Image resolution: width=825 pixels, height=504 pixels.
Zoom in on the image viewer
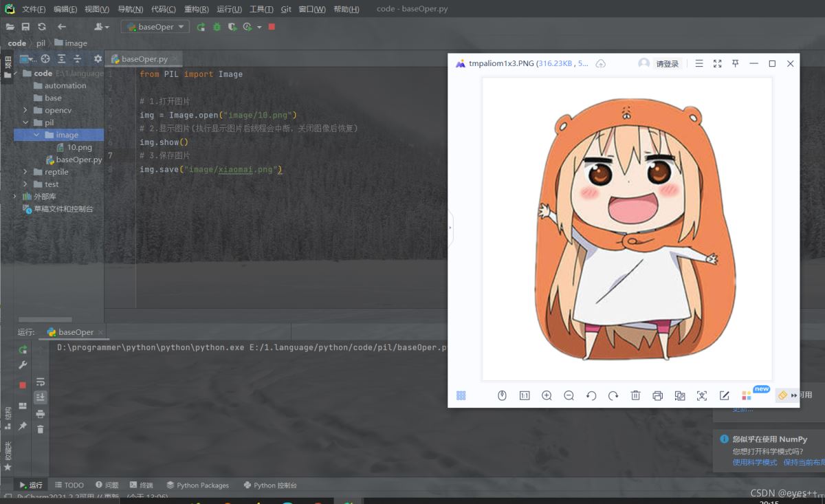click(547, 395)
